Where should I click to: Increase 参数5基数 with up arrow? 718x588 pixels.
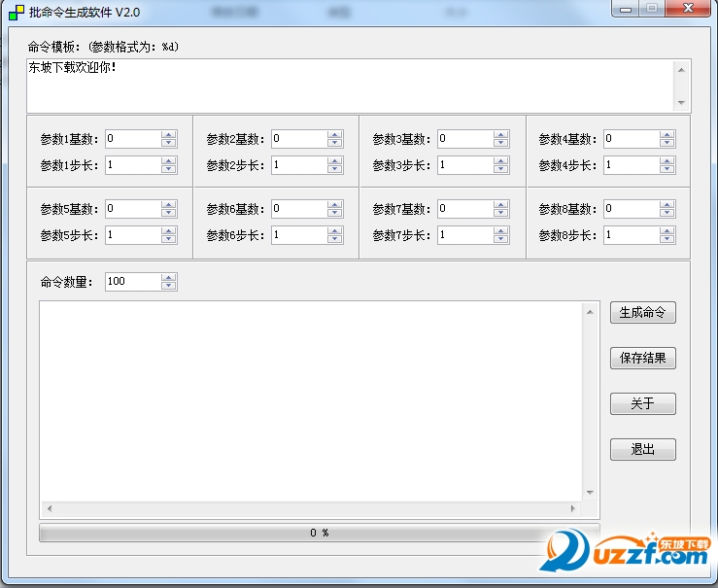coord(169,205)
